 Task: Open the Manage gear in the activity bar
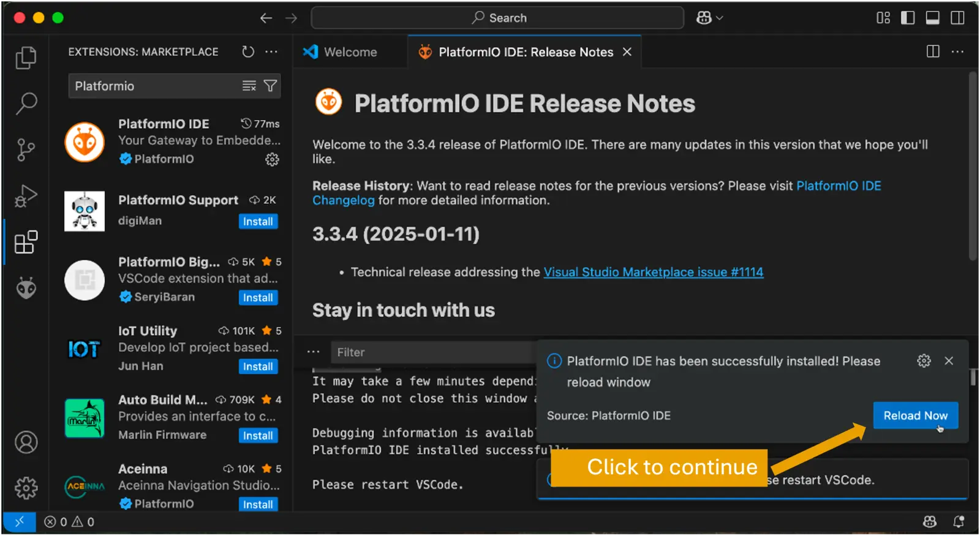click(x=26, y=488)
